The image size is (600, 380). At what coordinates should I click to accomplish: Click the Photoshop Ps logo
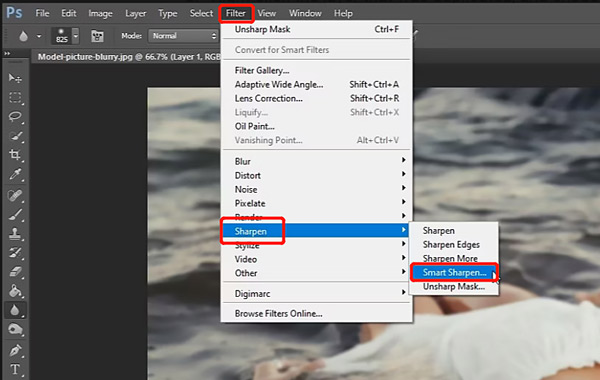tap(14, 13)
